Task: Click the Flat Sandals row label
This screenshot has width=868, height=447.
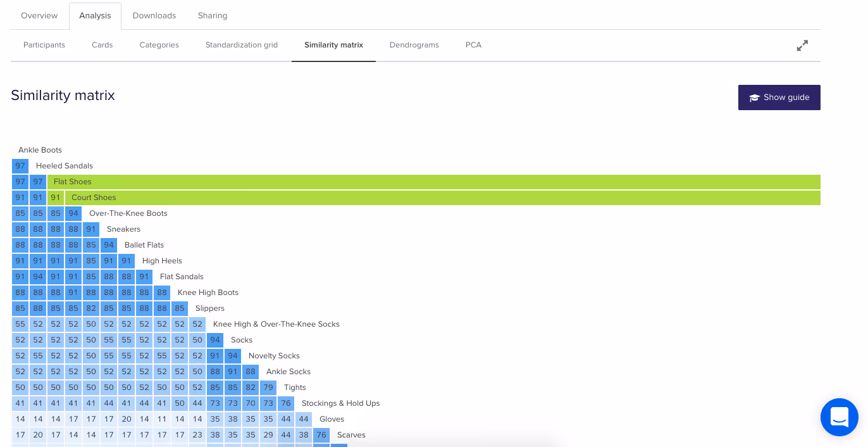Action: pos(182,277)
